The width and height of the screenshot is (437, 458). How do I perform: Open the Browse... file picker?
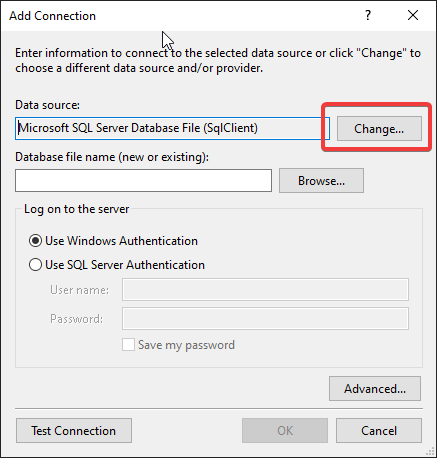click(x=321, y=181)
